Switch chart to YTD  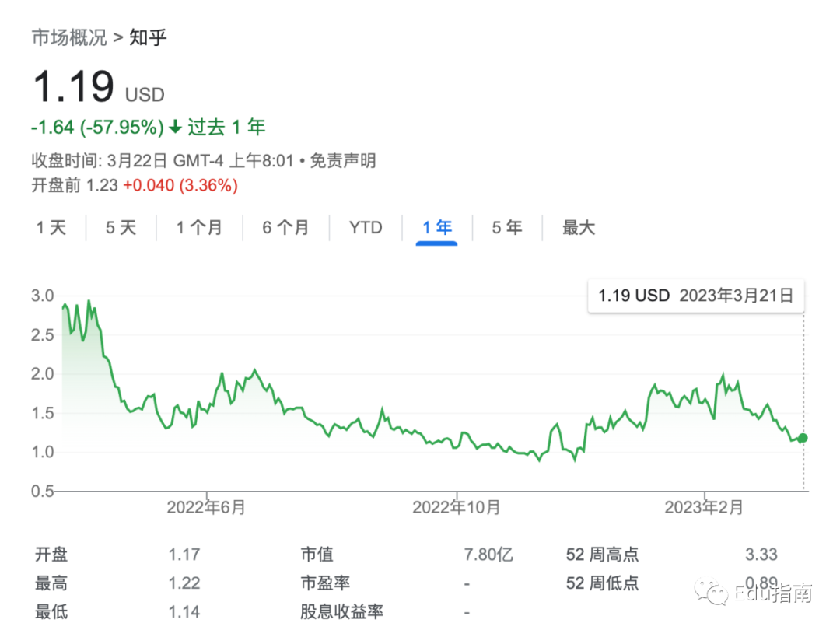tap(366, 228)
